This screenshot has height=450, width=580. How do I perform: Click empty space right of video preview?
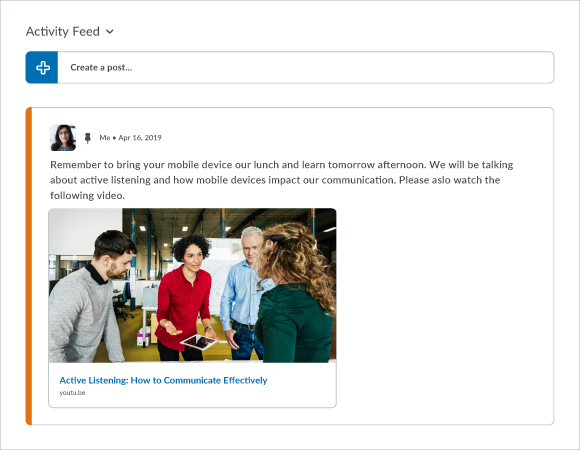click(444, 307)
